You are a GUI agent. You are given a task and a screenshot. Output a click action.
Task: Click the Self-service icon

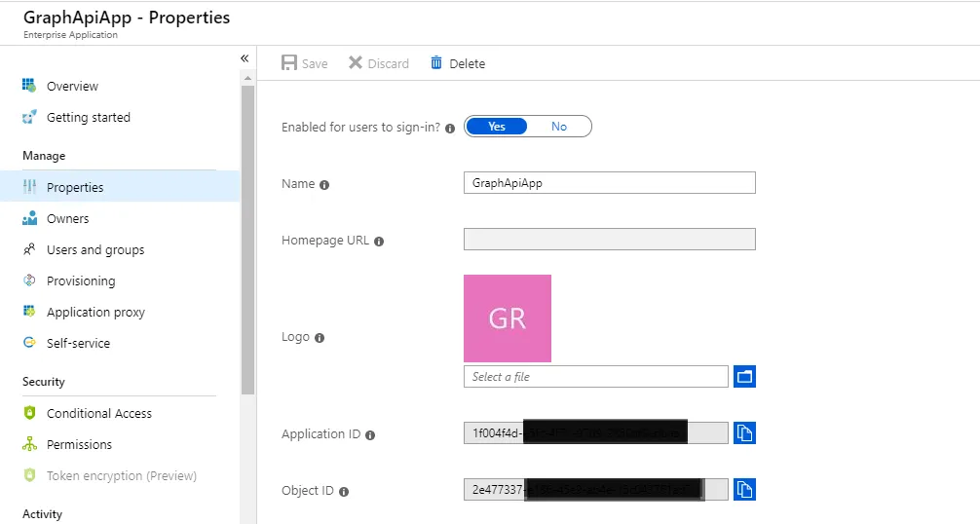click(x=29, y=342)
